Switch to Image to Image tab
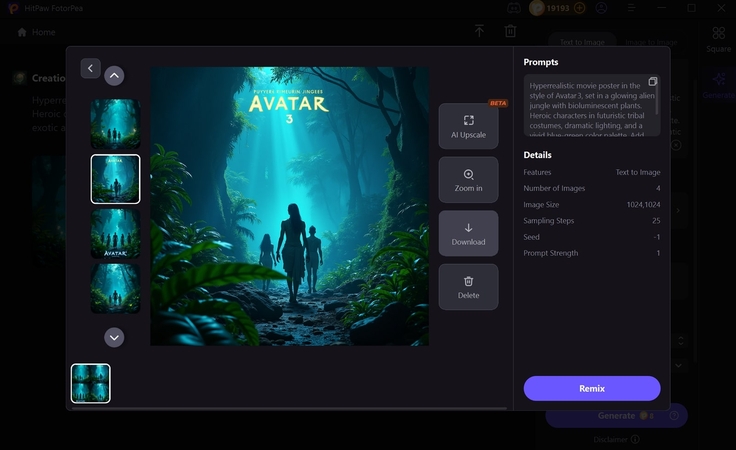 pyautogui.click(x=651, y=42)
